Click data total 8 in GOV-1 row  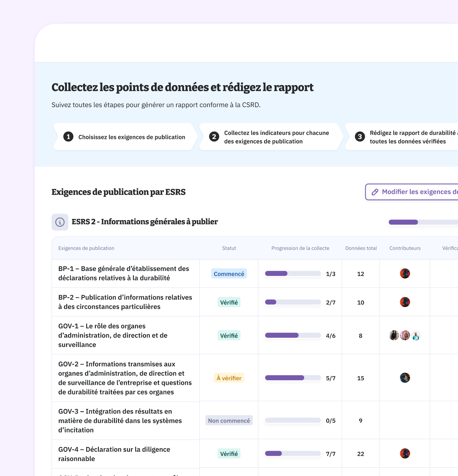361,336
